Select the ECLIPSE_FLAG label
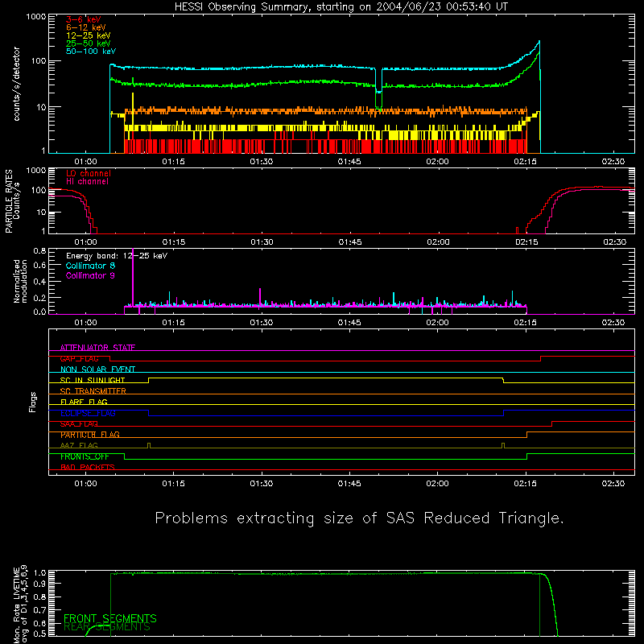644x644 pixels. [88, 413]
